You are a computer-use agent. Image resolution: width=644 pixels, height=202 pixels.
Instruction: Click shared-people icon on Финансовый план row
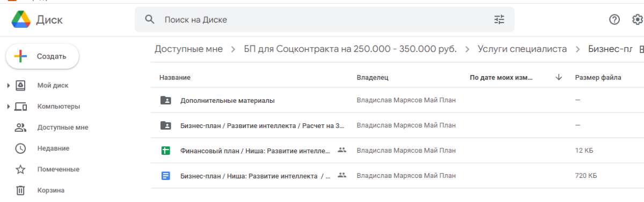(x=342, y=150)
